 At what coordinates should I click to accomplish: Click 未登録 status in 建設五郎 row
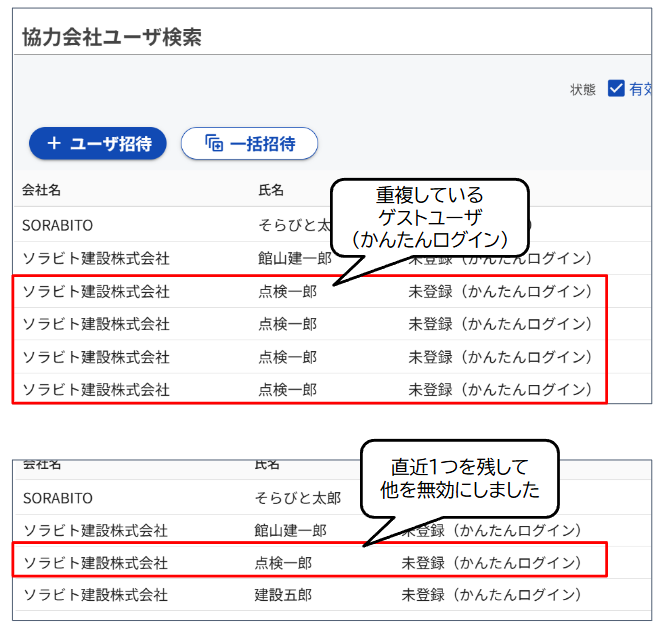point(491,595)
